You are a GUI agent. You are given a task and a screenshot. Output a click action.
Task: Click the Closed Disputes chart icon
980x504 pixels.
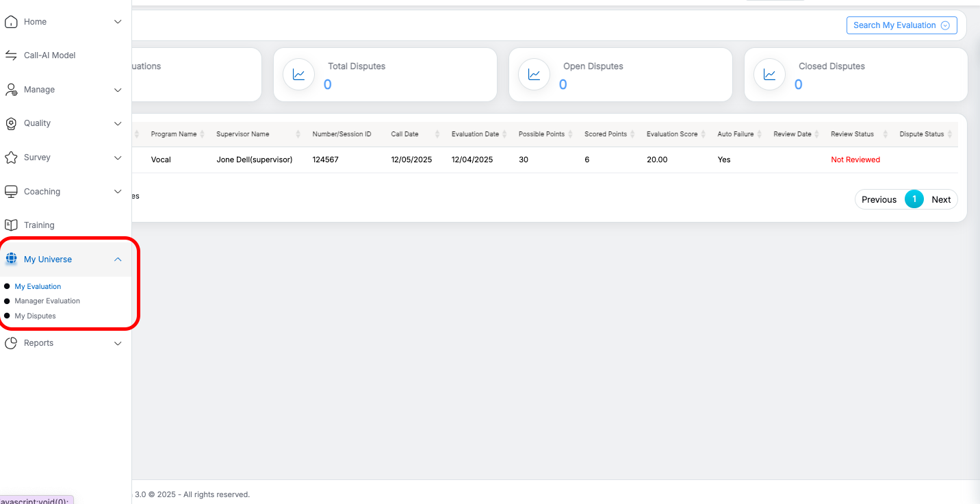pos(769,75)
